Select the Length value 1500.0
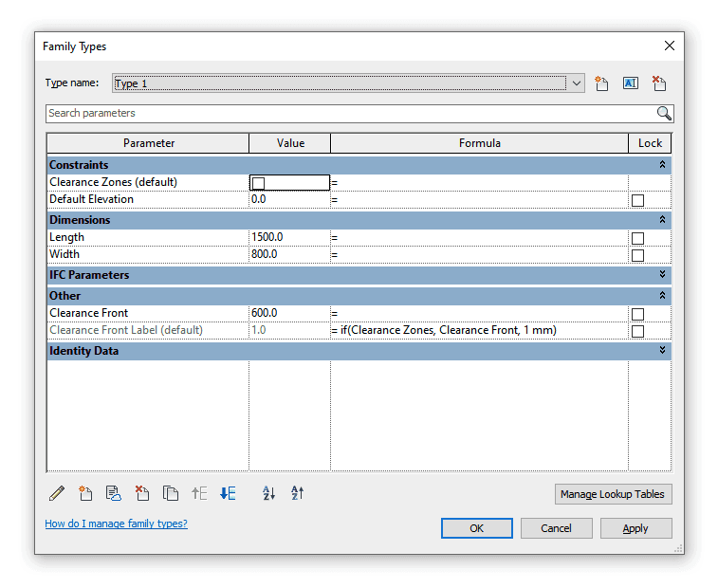The image size is (718, 588). pos(267,237)
